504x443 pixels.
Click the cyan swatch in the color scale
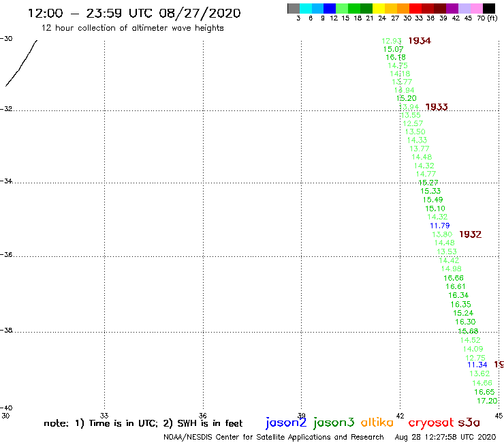(306, 8)
